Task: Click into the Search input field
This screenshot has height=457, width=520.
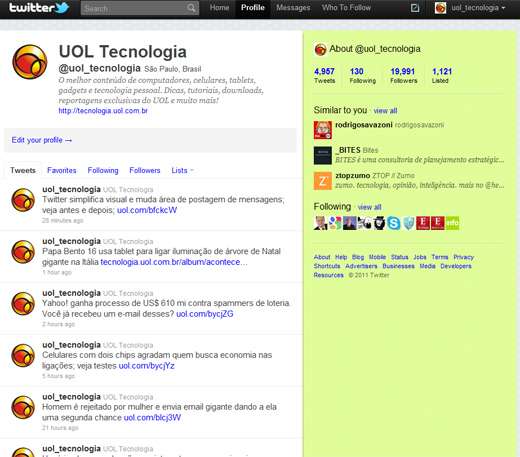Action: click(x=134, y=8)
